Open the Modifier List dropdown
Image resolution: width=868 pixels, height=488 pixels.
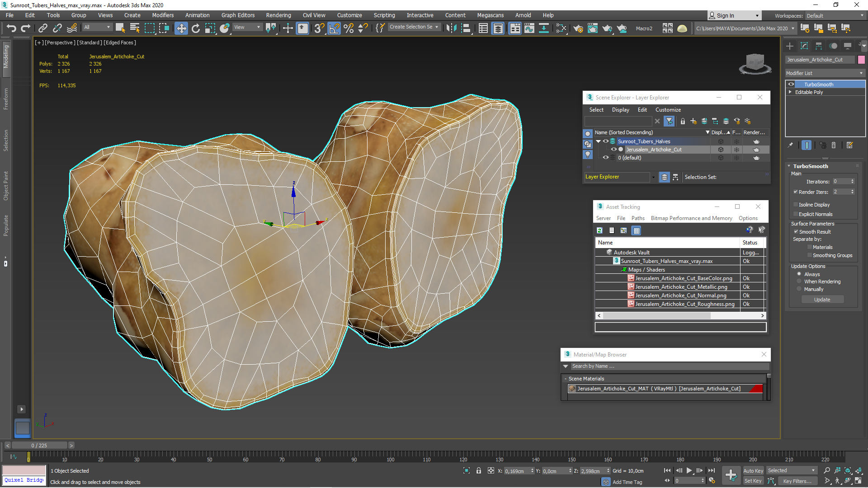825,73
